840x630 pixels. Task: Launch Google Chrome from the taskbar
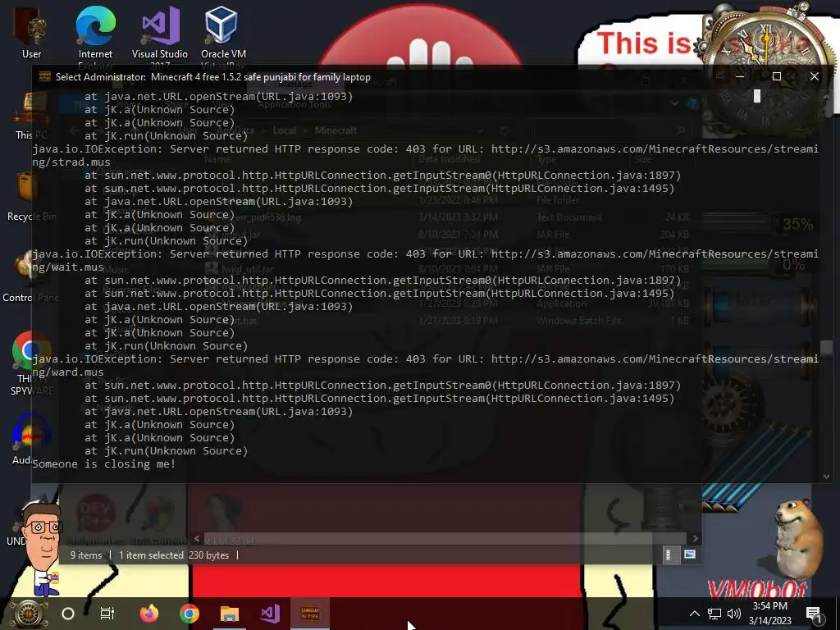tap(189, 614)
